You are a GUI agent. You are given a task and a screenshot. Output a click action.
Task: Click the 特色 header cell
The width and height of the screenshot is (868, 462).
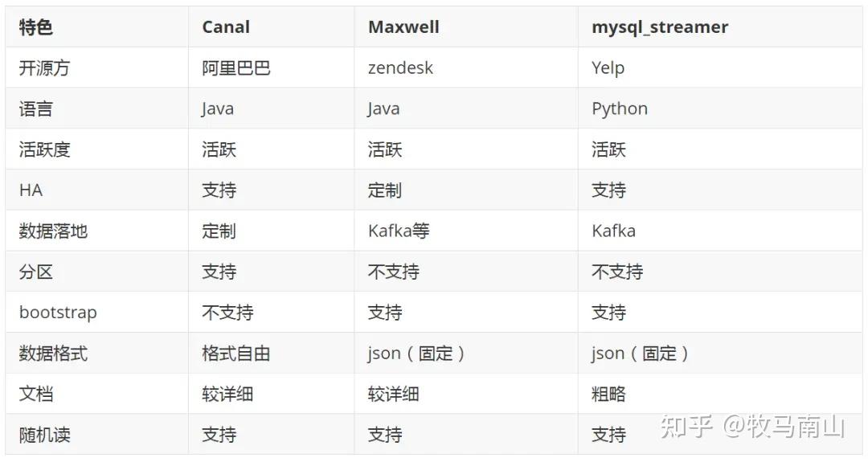pyautogui.click(x=36, y=27)
